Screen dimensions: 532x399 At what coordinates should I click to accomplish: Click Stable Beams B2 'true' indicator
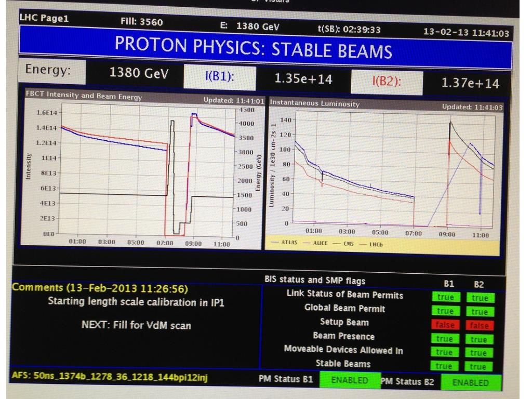tap(478, 366)
